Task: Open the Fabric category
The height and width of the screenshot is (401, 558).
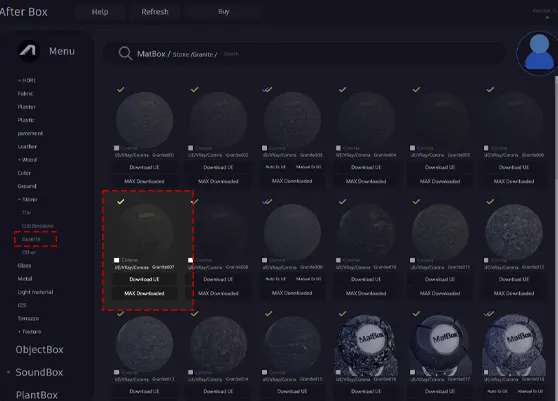Action: pyautogui.click(x=25, y=94)
